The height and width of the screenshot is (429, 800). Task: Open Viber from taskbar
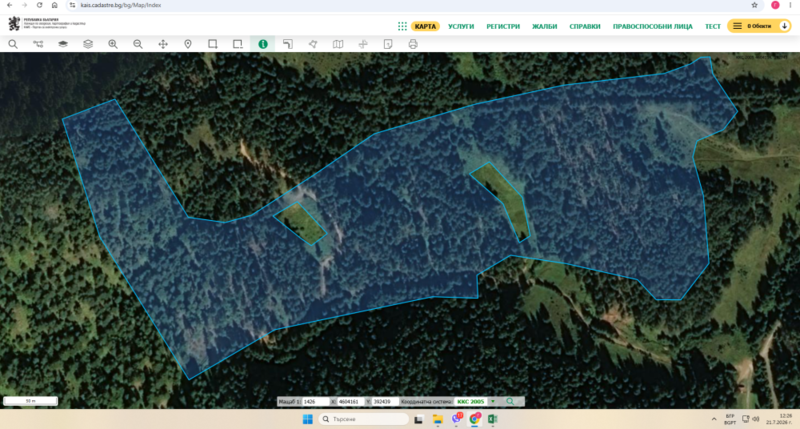(456, 419)
